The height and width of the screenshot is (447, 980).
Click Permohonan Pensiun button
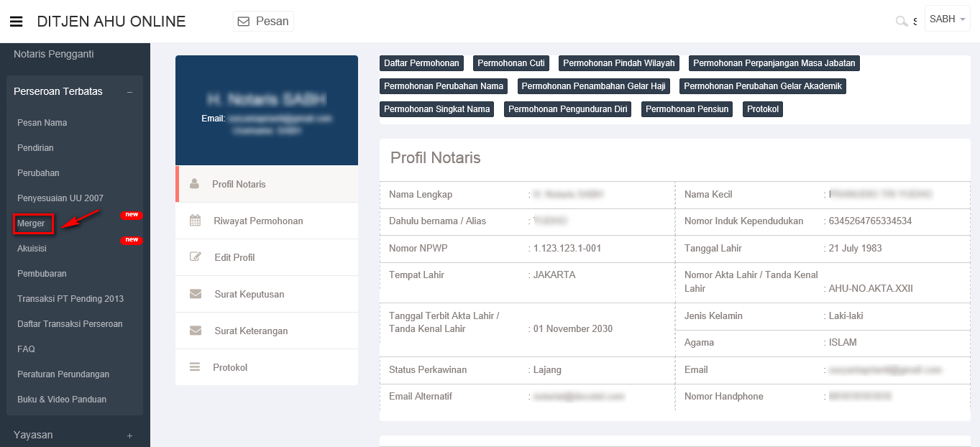(687, 109)
